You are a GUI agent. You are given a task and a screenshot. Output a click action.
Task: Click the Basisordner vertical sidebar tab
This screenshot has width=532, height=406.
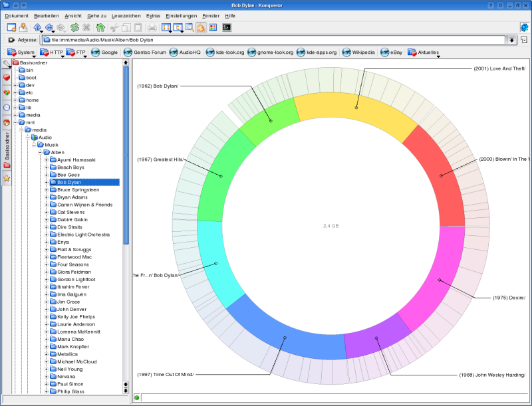click(x=7, y=150)
